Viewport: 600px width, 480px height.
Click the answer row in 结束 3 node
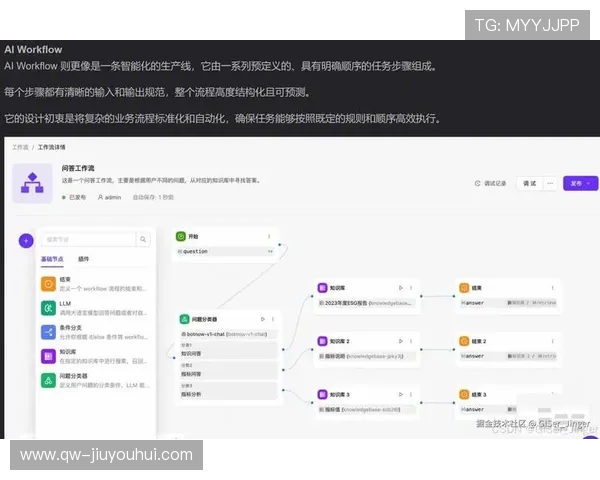tap(489, 409)
